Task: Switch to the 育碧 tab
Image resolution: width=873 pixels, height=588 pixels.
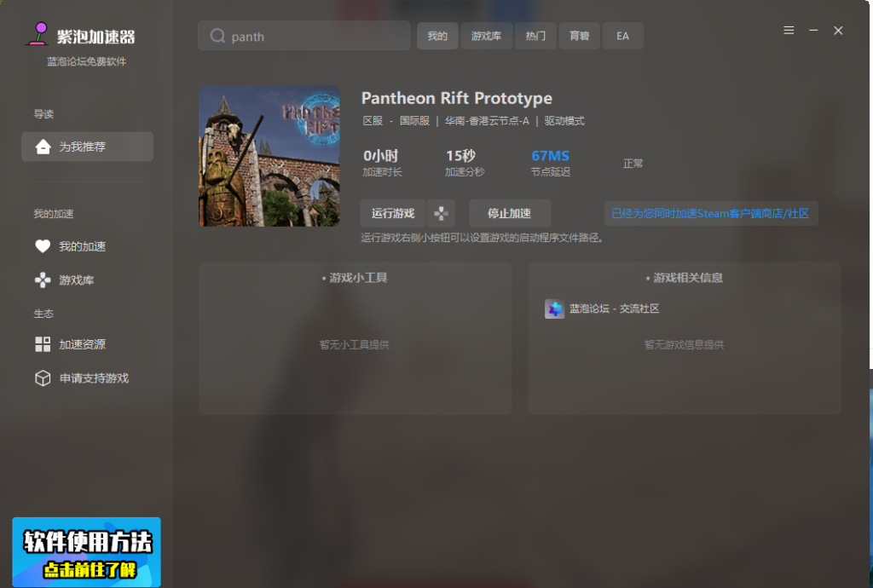Action: click(x=580, y=36)
